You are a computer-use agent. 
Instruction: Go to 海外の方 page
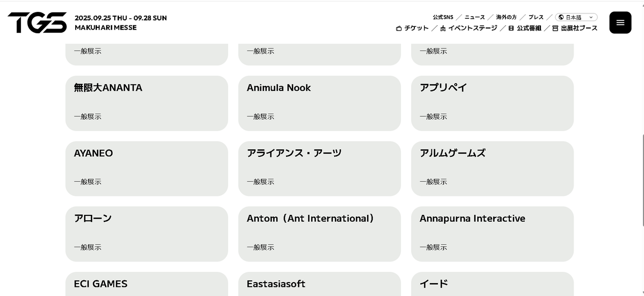pyautogui.click(x=507, y=17)
